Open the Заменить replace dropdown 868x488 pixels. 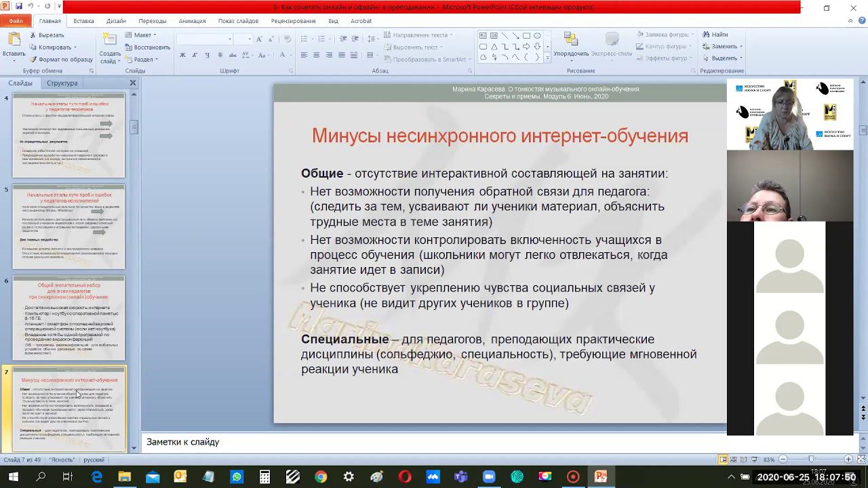coord(723,47)
